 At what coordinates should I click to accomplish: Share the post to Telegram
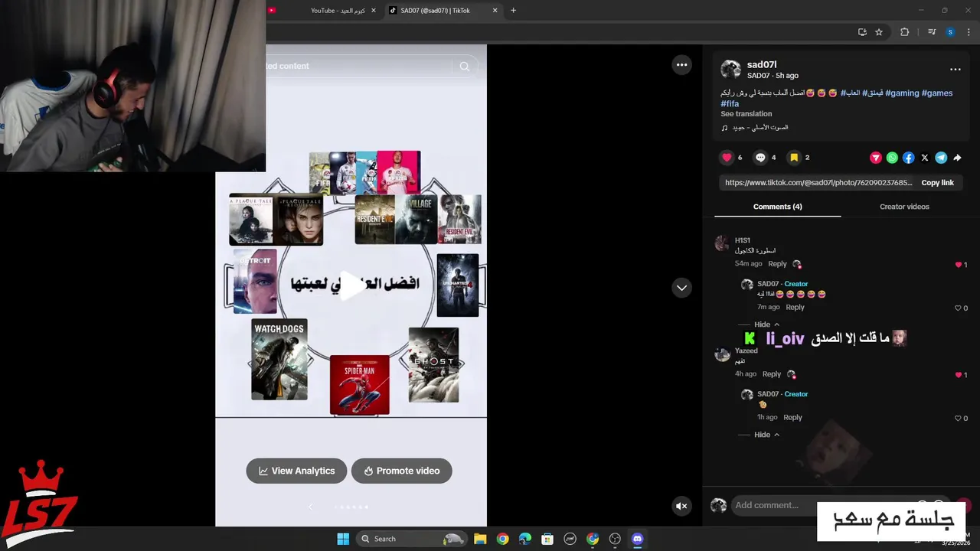pyautogui.click(x=941, y=158)
